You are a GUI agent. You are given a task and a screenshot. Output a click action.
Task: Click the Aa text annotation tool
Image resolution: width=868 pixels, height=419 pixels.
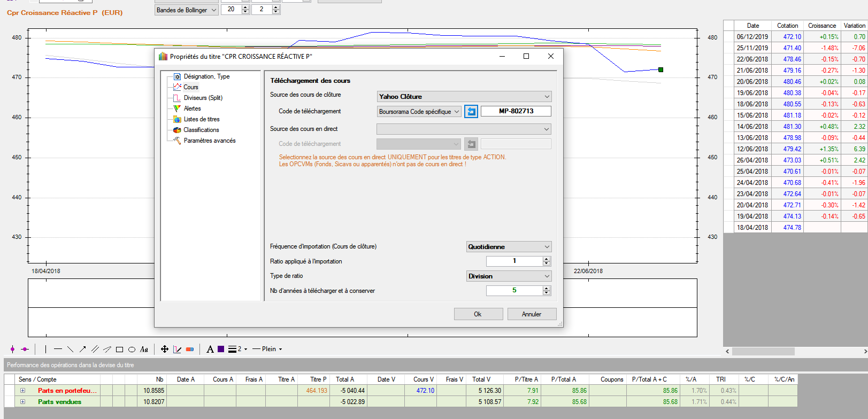click(x=144, y=350)
